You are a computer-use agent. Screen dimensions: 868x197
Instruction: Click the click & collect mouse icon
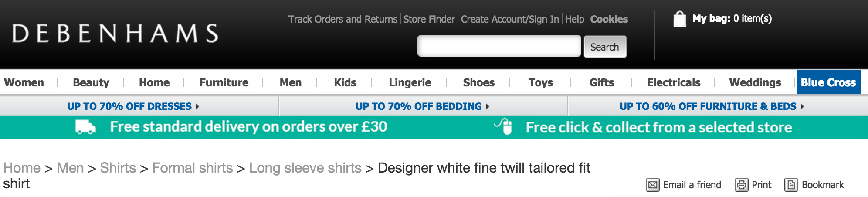coord(504,127)
